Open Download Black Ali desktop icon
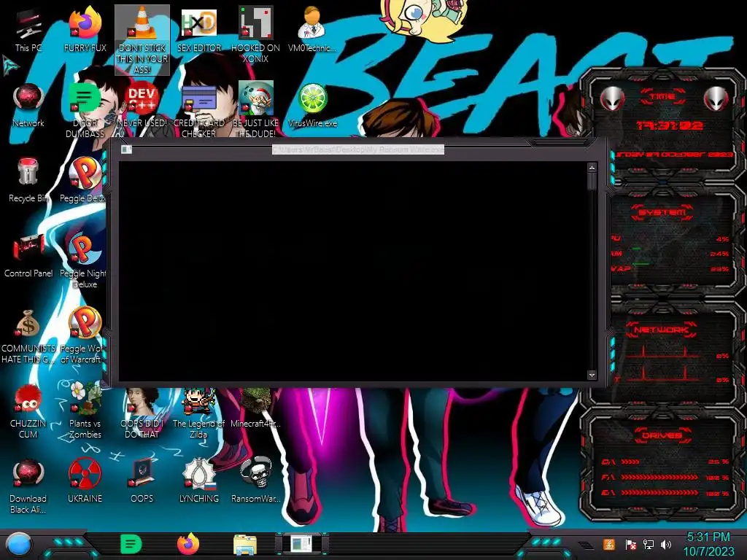The image size is (747, 560). [x=28, y=486]
